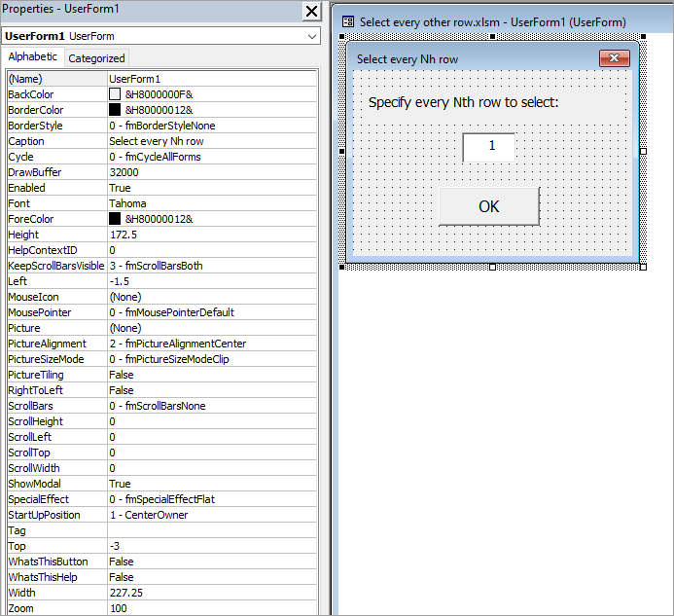This screenshot has height=616, width=674.
Task: Click the ForeColor color swatch
Action: point(115,219)
